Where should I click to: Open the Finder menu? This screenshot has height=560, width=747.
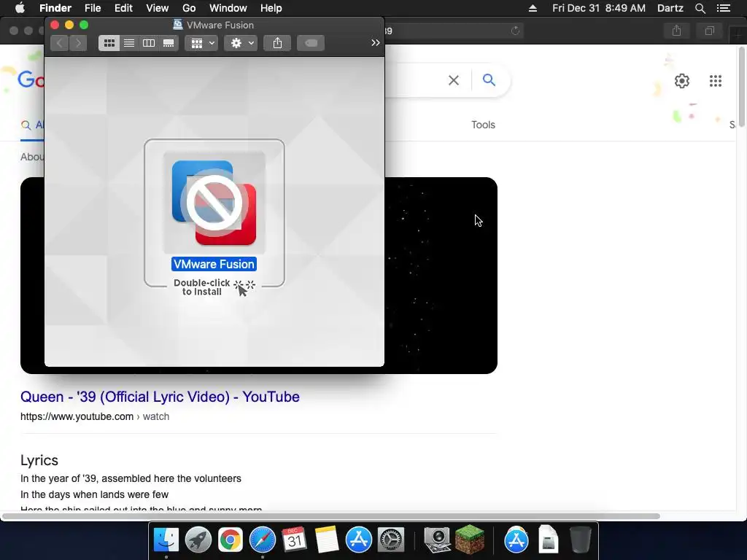click(55, 8)
